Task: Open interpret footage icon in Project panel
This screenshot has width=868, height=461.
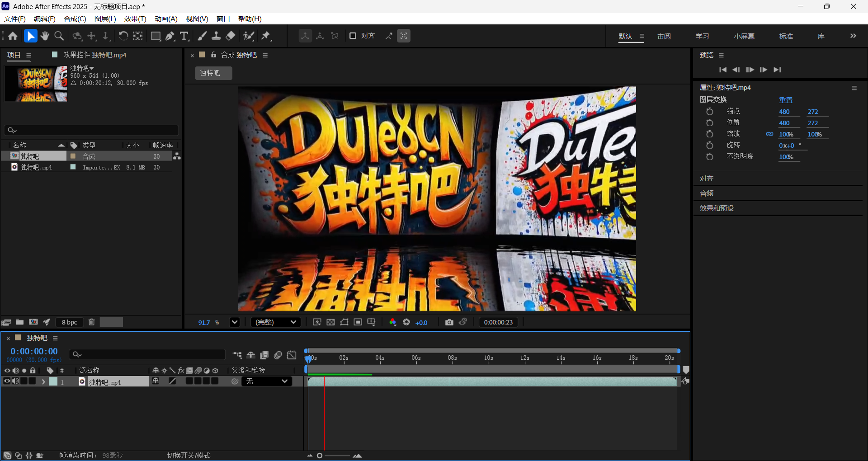Action: click(x=6, y=322)
